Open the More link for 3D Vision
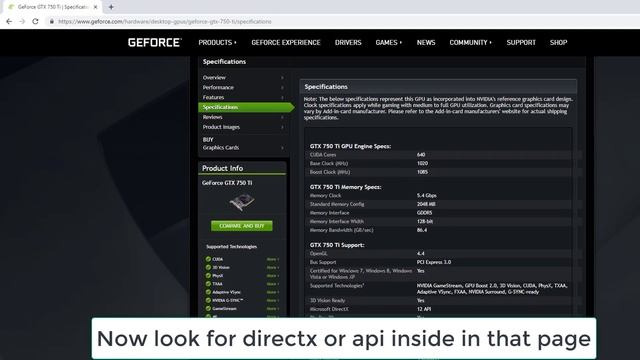Image resolution: width=640 pixels, height=360 pixels. [273, 267]
